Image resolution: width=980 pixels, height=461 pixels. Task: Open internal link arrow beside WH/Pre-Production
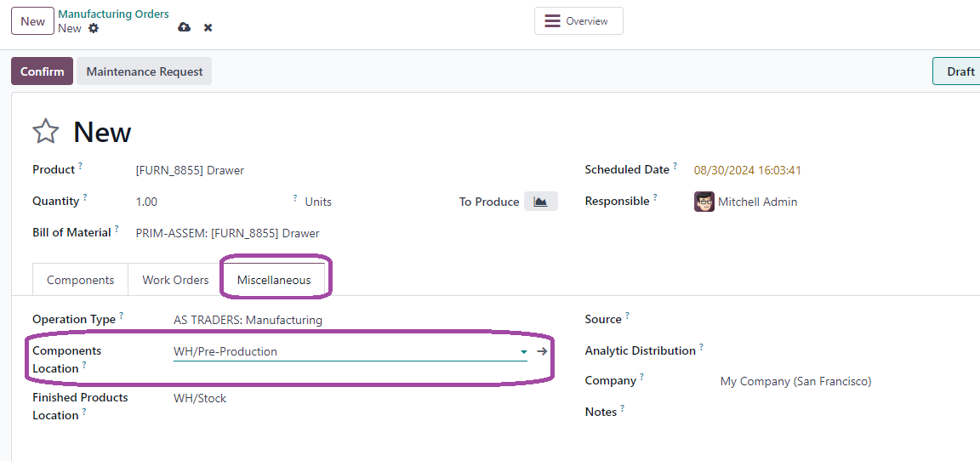coord(542,351)
